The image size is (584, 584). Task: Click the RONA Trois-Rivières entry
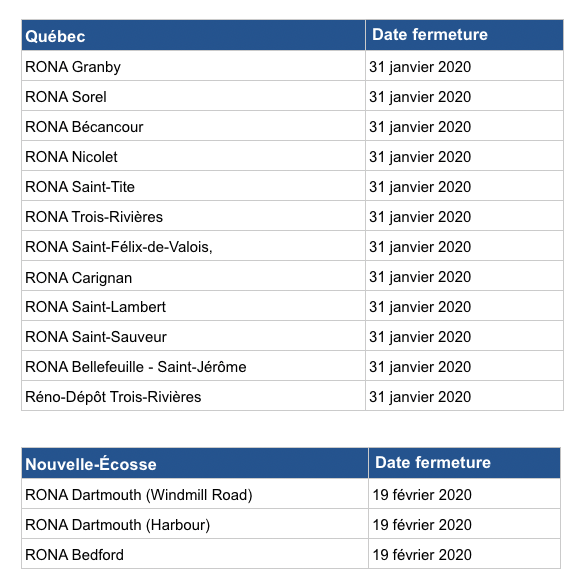coord(94,217)
